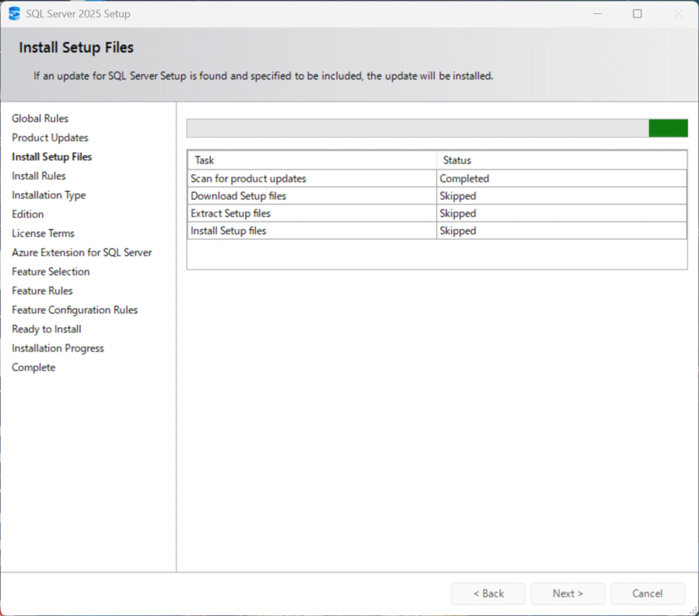Click the < Back button
Screen dimensions: 699x616
(x=488, y=593)
